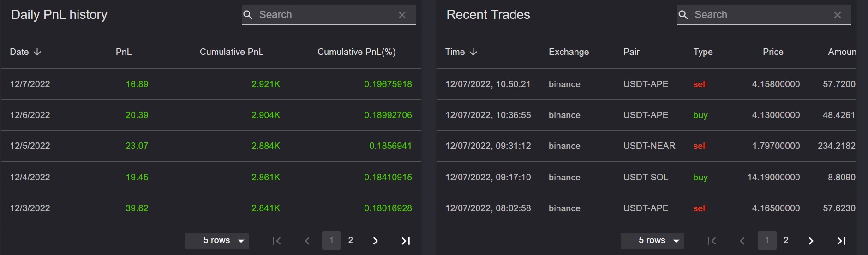Go to next page in Daily PnL history

[x=375, y=241]
